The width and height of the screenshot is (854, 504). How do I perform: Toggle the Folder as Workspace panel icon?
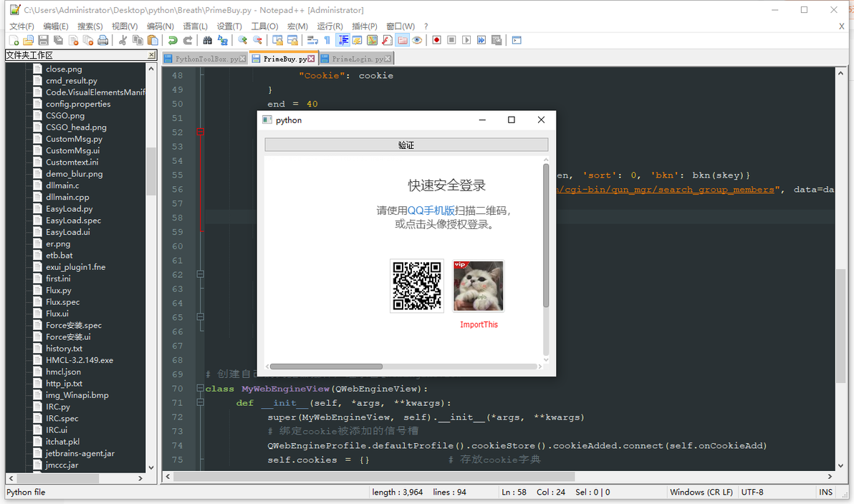pyautogui.click(x=403, y=40)
